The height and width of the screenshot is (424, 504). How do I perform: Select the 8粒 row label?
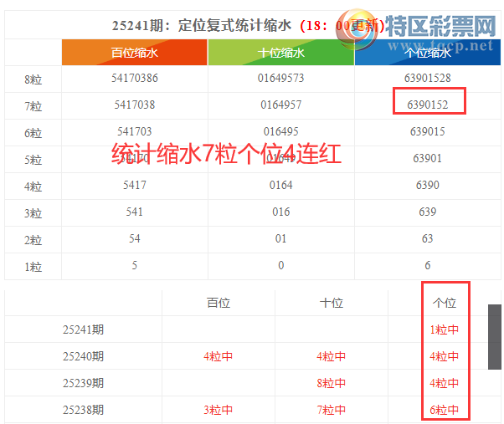33,79
